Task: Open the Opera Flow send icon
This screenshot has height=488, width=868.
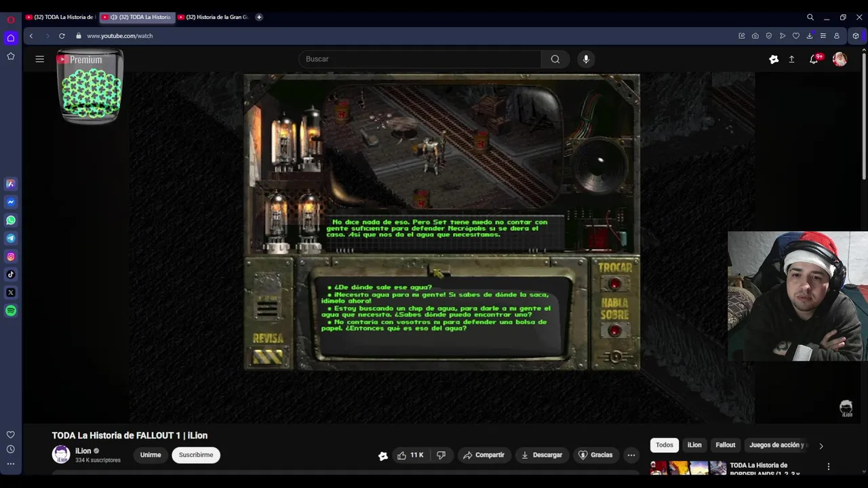Action: coord(783,36)
